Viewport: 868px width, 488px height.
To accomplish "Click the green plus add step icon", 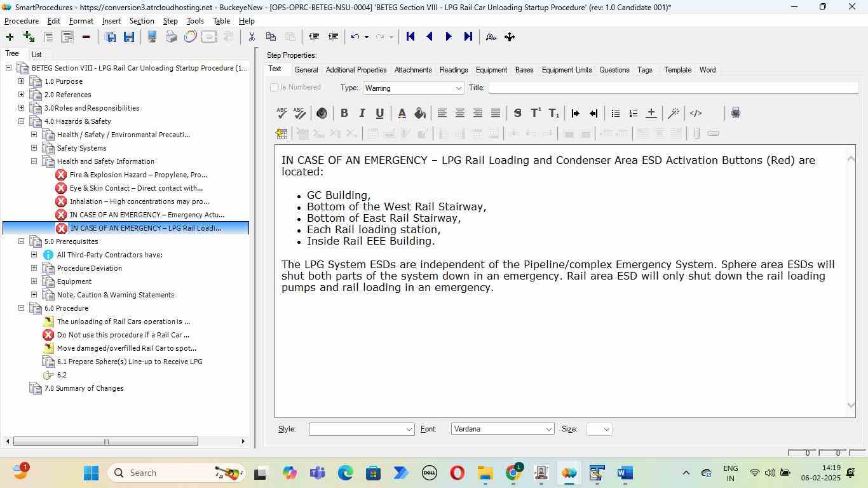I will [9, 37].
